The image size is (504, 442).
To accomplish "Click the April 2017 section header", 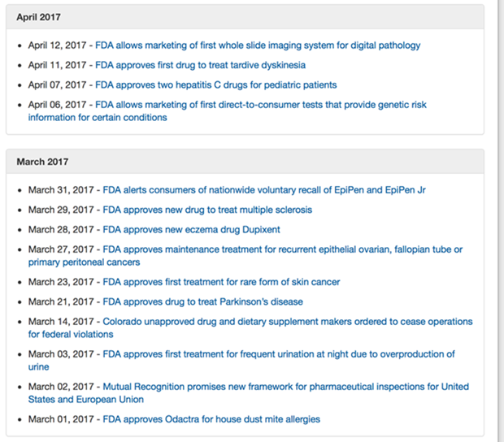I will (38, 16).
